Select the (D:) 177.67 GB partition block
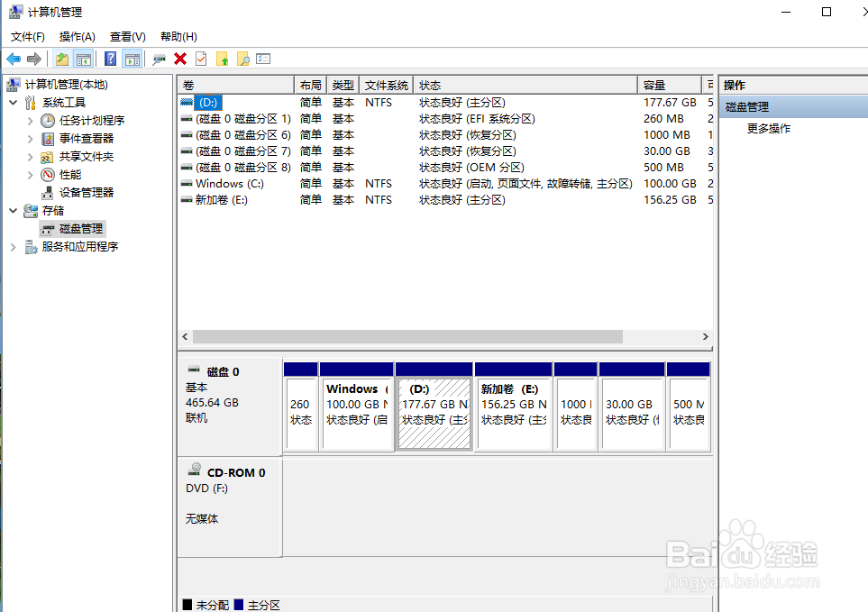 pos(434,406)
